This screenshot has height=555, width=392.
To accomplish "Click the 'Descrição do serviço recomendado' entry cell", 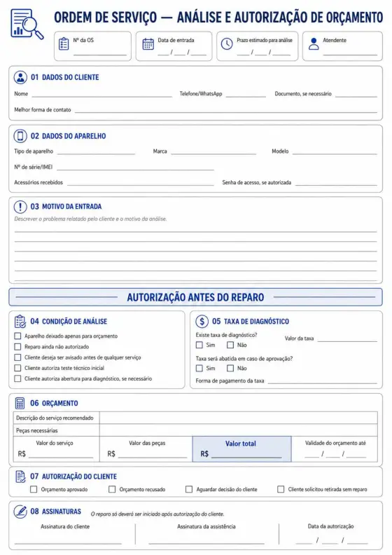I will pos(239,418).
